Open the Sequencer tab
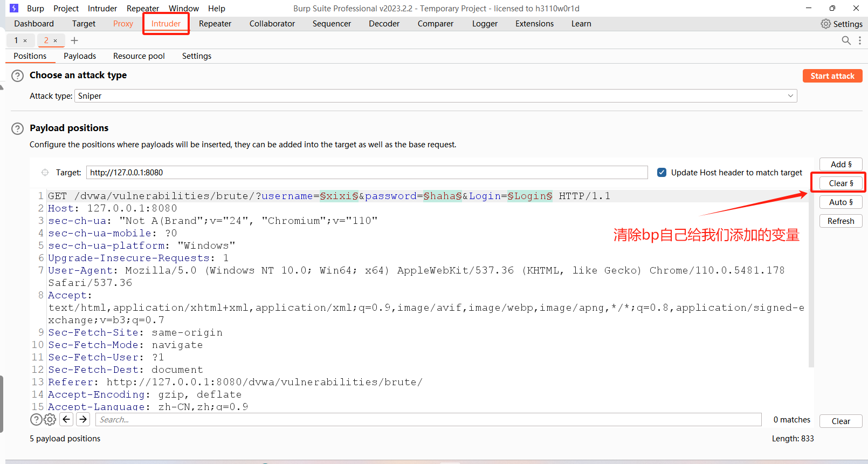 point(332,24)
